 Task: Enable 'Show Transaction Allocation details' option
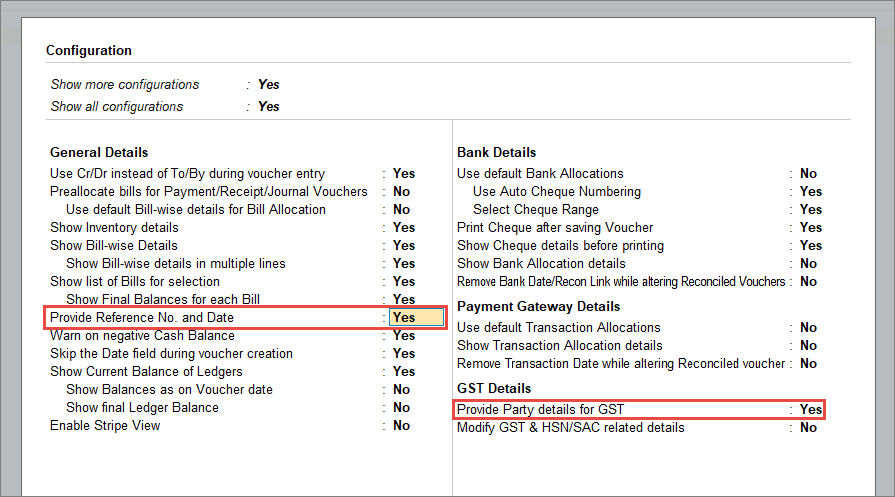(x=808, y=346)
